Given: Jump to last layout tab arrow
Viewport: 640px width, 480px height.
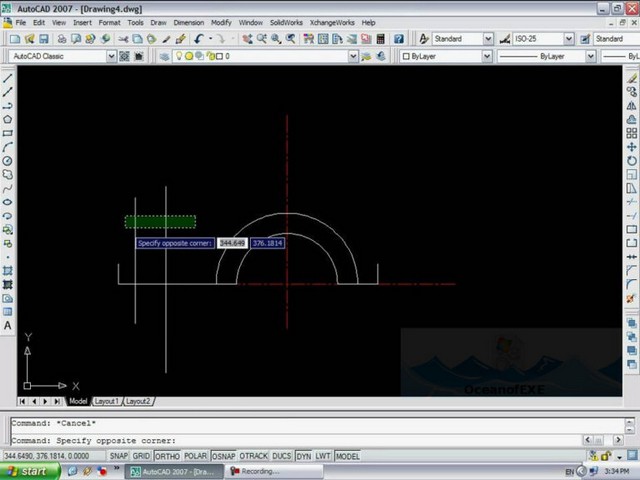Looking at the screenshot, I should pos(57,401).
